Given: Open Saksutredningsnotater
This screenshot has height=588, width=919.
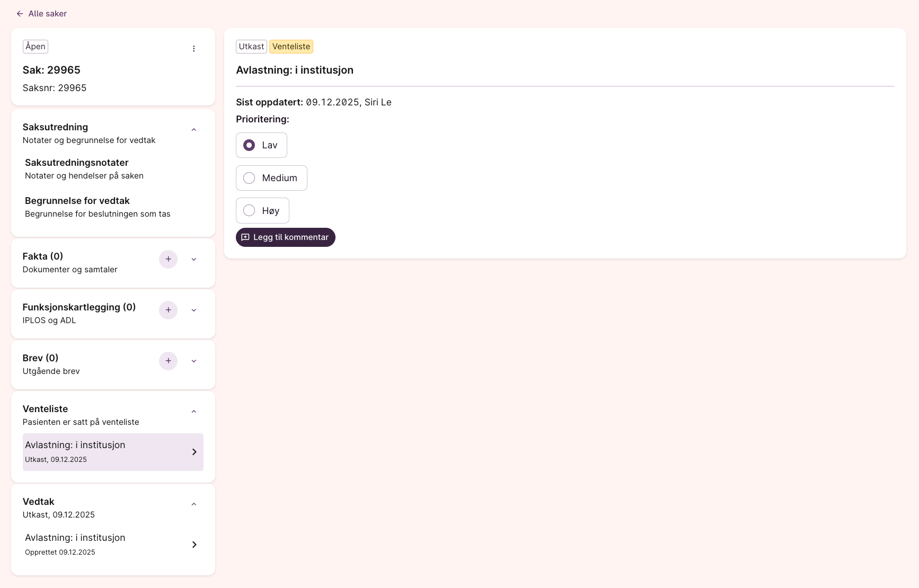Looking at the screenshot, I should (x=77, y=163).
